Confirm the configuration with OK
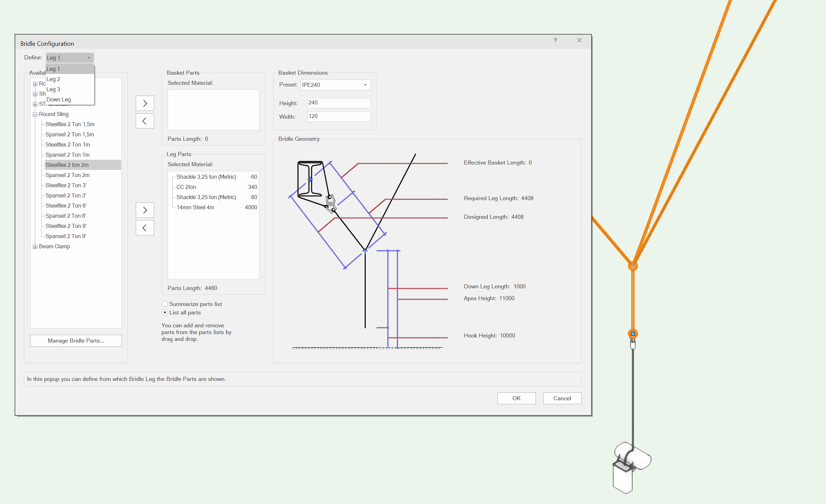This screenshot has height=504, width=826. 516,398
